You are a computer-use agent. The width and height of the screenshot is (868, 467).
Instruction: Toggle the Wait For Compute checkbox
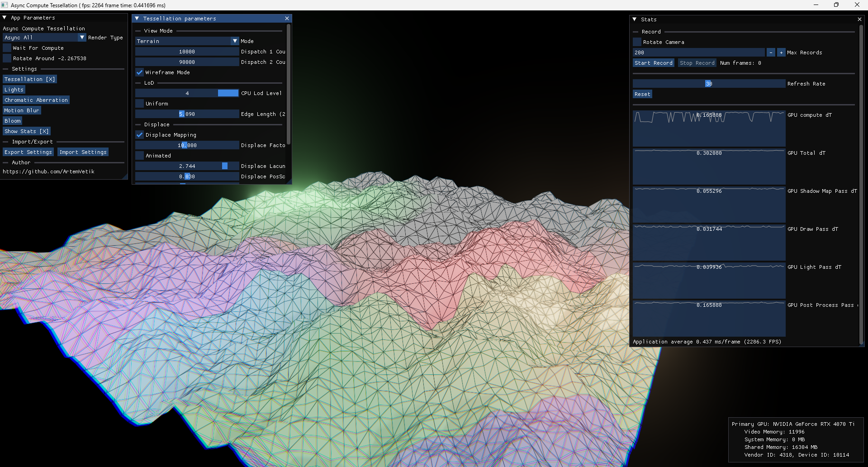(7, 48)
